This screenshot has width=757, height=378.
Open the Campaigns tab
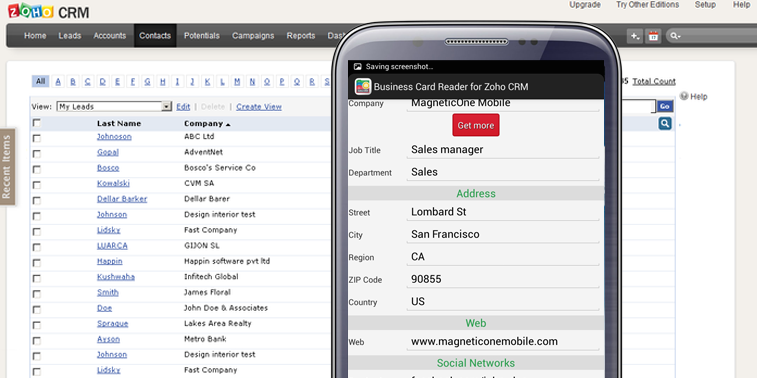(253, 36)
